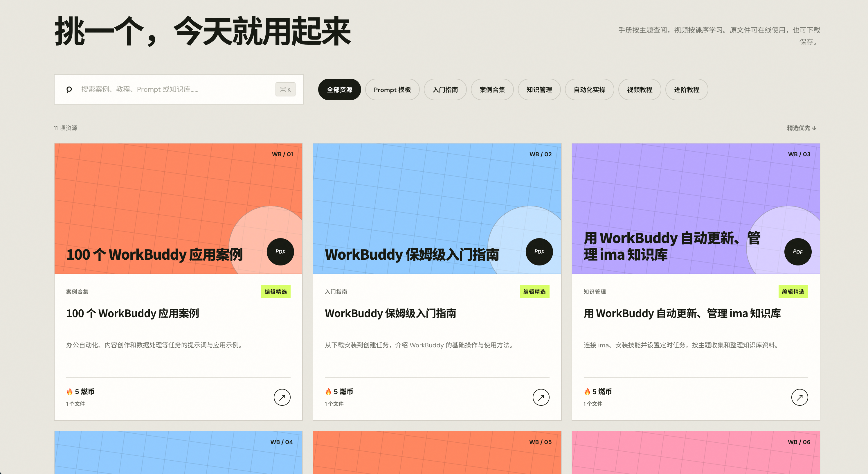The image size is (868, 474).
Task: Click 编辑精选 badge on 保姆级入门指南 card
Action: click(x=534, y=292)
